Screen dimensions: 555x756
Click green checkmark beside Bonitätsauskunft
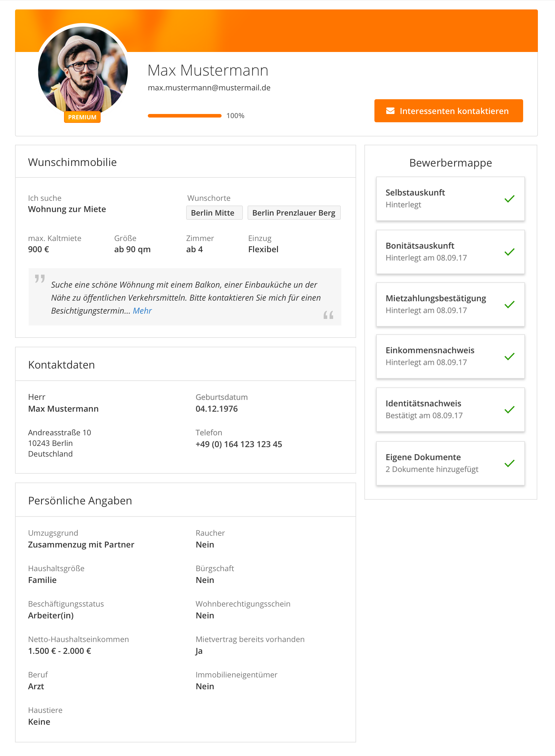[x=509, y=252]
